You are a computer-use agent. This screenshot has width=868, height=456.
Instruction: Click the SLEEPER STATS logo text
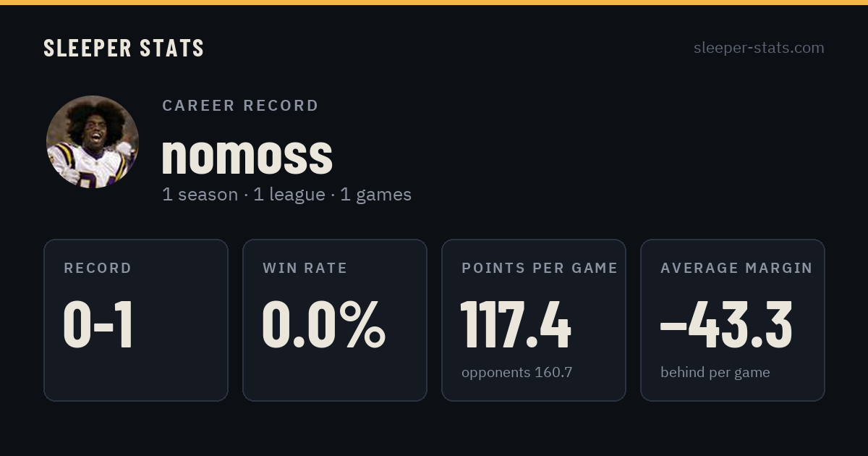coord(124,48)
